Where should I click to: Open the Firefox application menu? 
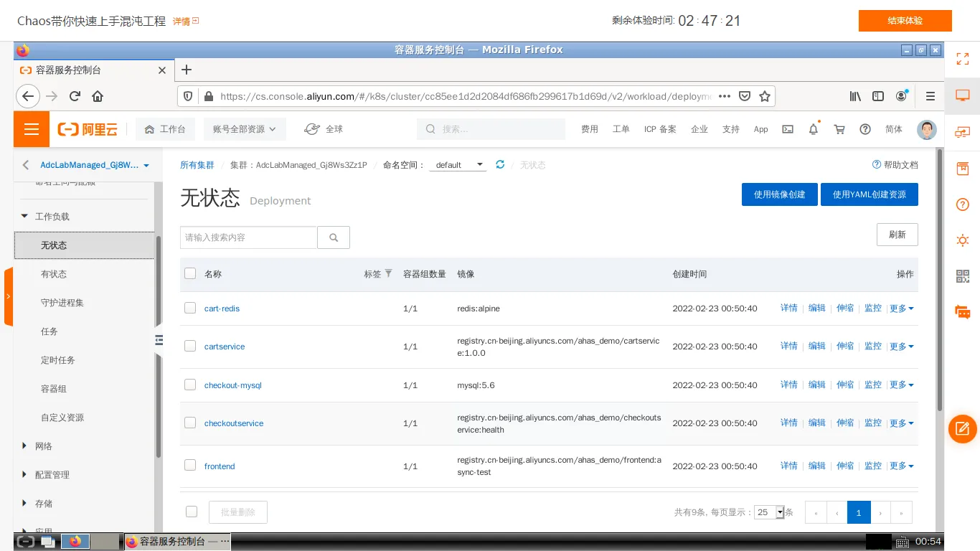[930, 96]
